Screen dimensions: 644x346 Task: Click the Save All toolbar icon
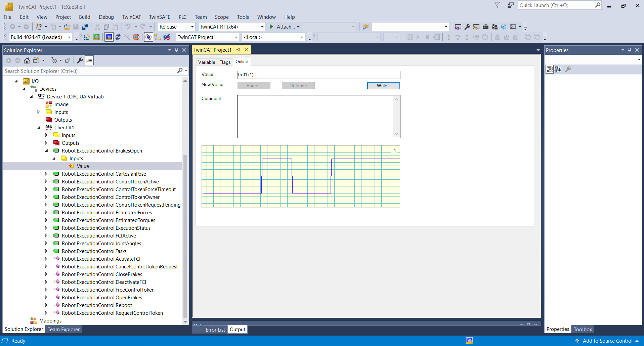tap(85, 27)
